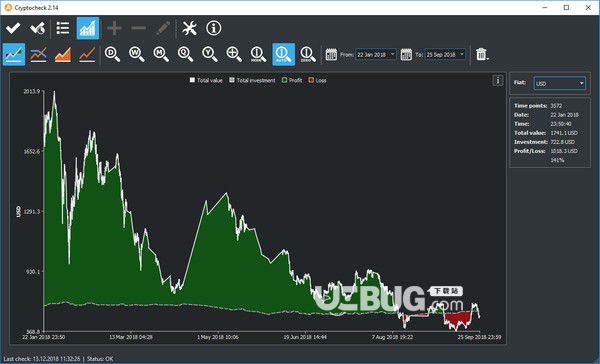Click the checkmark check-now icon
Screen dimensions: 600x364
(x=13, y=28)
